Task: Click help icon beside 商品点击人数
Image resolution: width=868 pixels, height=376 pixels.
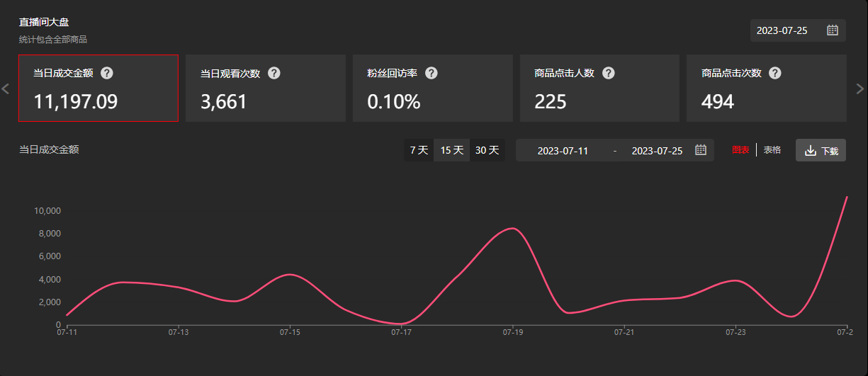Action: pyautogui.click(x=608, y=73)
